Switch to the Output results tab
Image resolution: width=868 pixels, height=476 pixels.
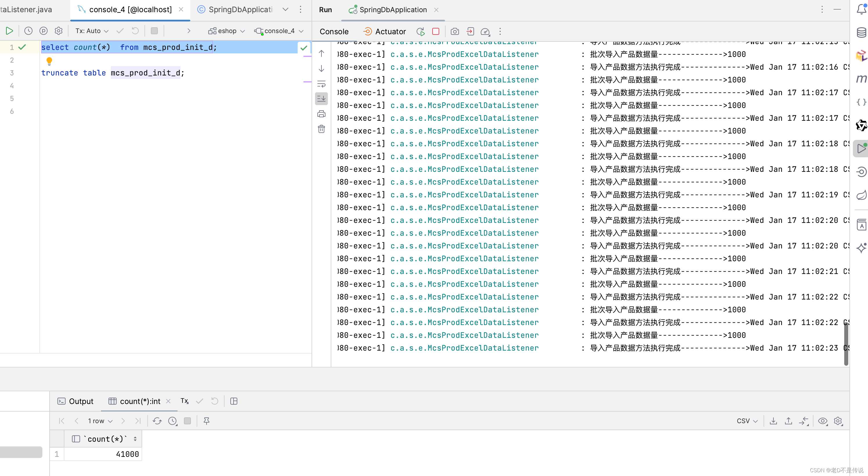tap(75, 401)
